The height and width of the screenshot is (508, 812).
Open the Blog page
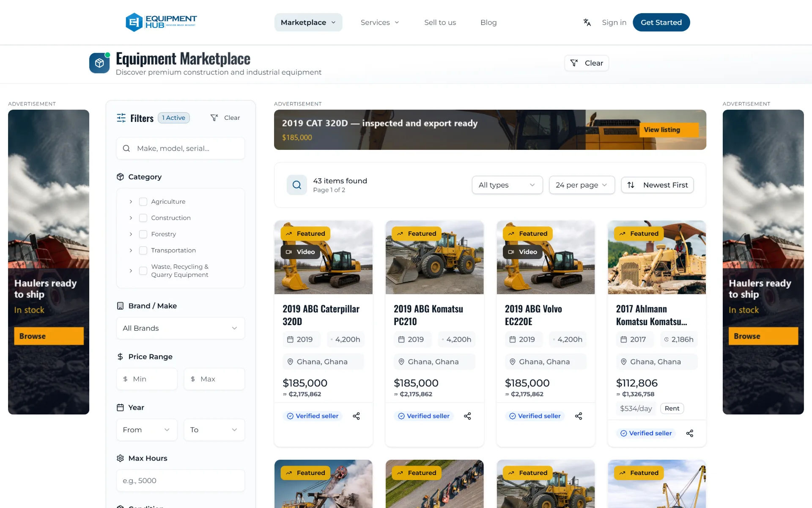488,22
